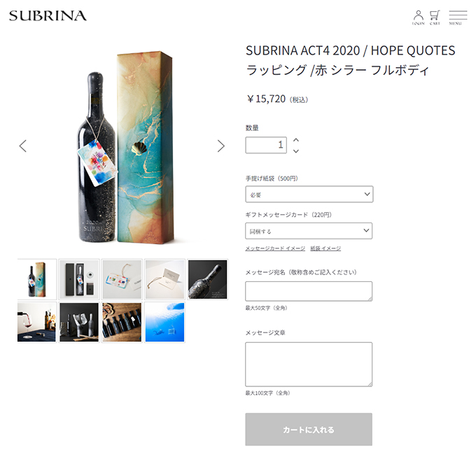
Task: Click the カートに入れる button
Action: tap(309, 430)
